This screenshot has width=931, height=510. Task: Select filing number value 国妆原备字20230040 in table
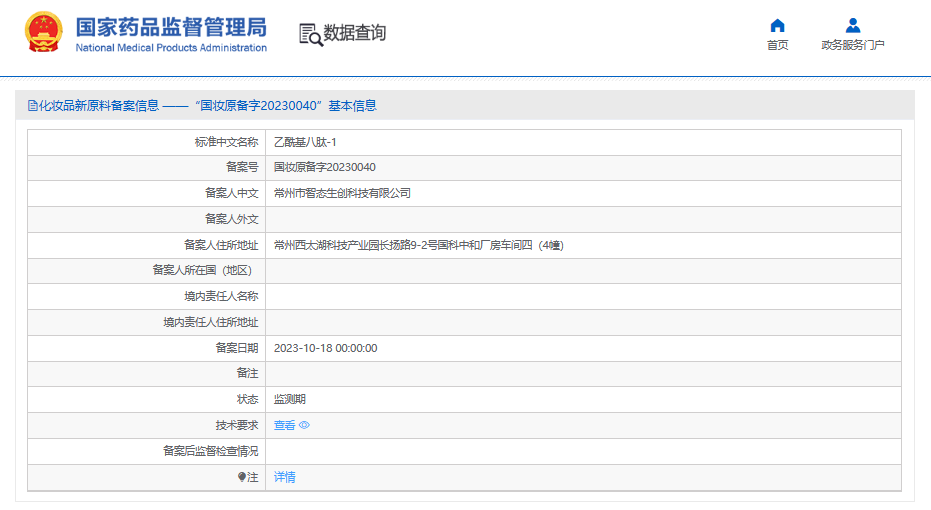click(x=325, y=167)
